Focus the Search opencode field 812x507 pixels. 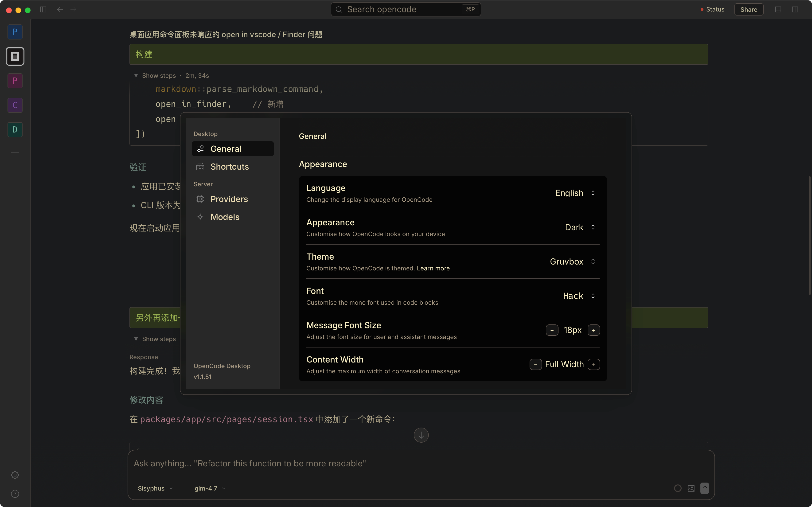pos(406,9)
